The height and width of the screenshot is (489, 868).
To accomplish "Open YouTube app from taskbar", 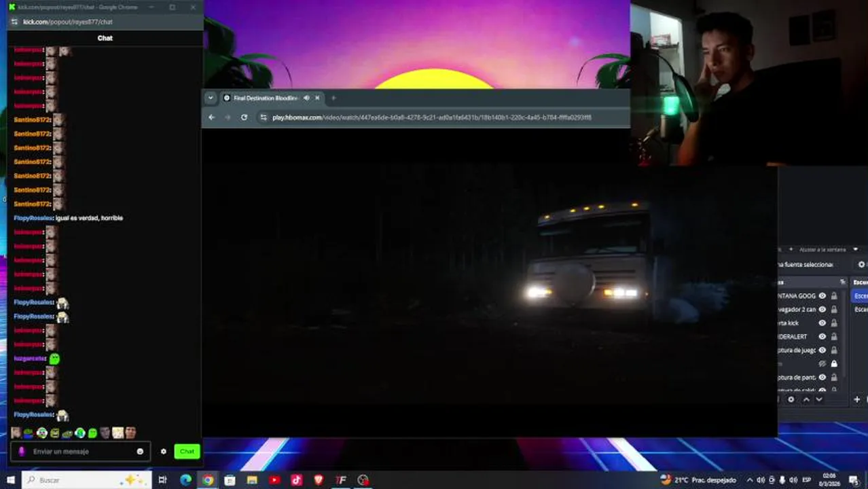I will click(274, 480).
